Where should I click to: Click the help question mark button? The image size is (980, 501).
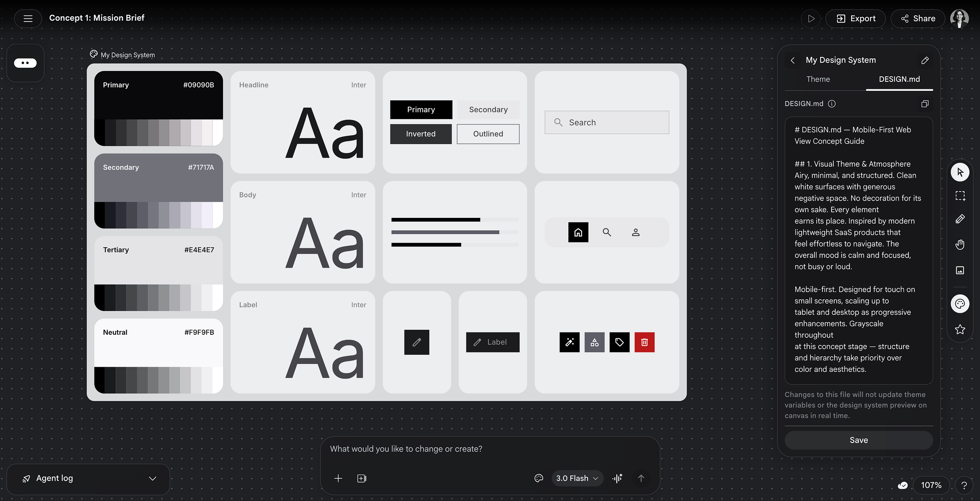964,486
